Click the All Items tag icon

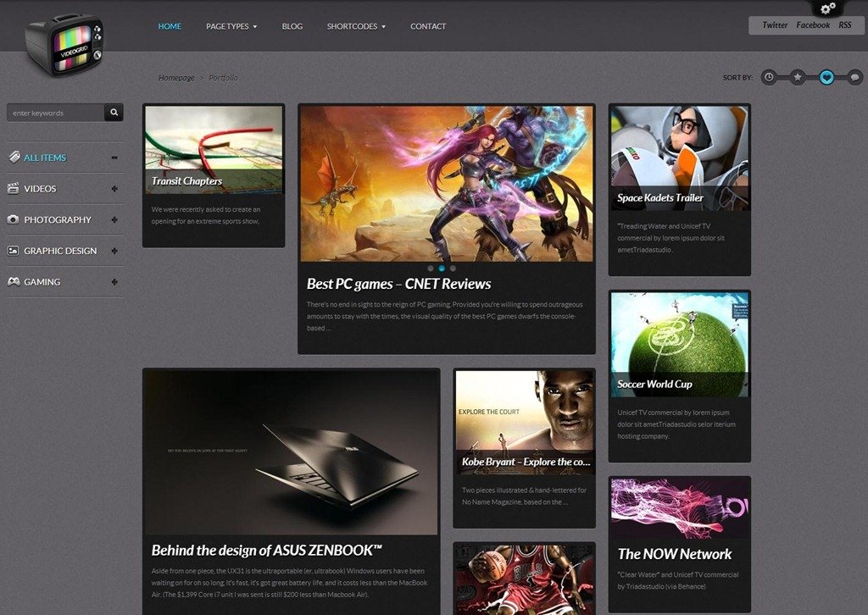click(14, 158)
